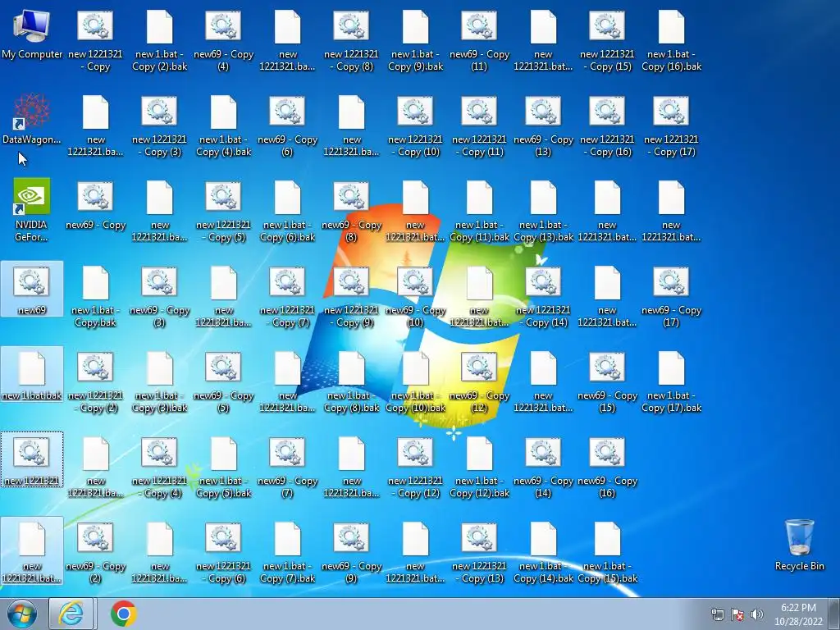The width and height of the screenshot is (840, 630).
Task: Select batch file new69 - Copy (7)
Action: 287,467
